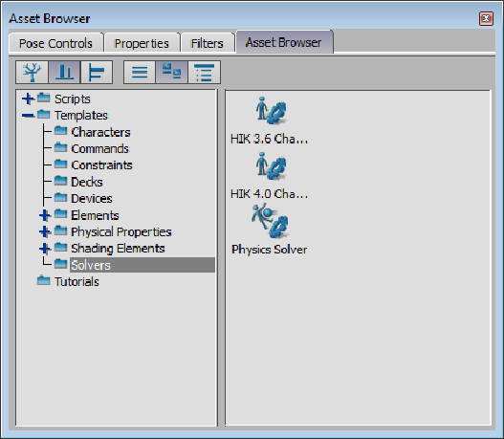Switch to simple list view icon
504x439 pixels.
140,72
